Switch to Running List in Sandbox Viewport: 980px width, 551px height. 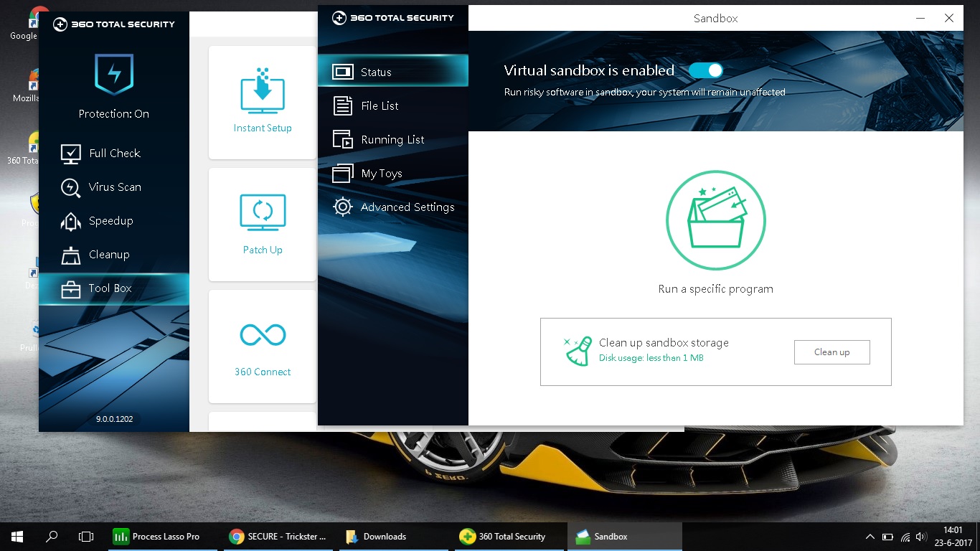click(x=393, y=139)
